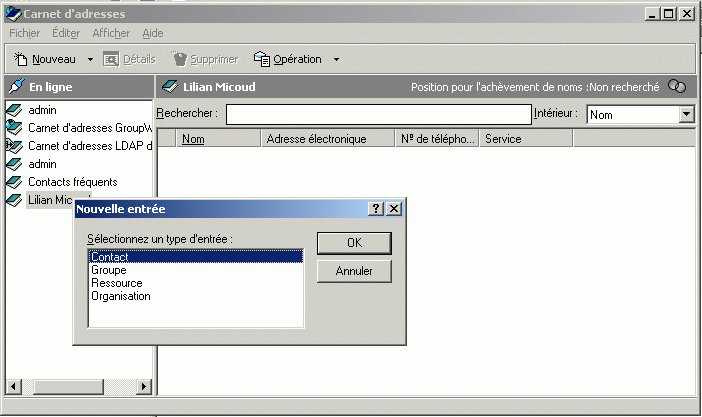Click the GroupWise address book icon
Viewport: 702px width, 417px height.
coord(14,128)
